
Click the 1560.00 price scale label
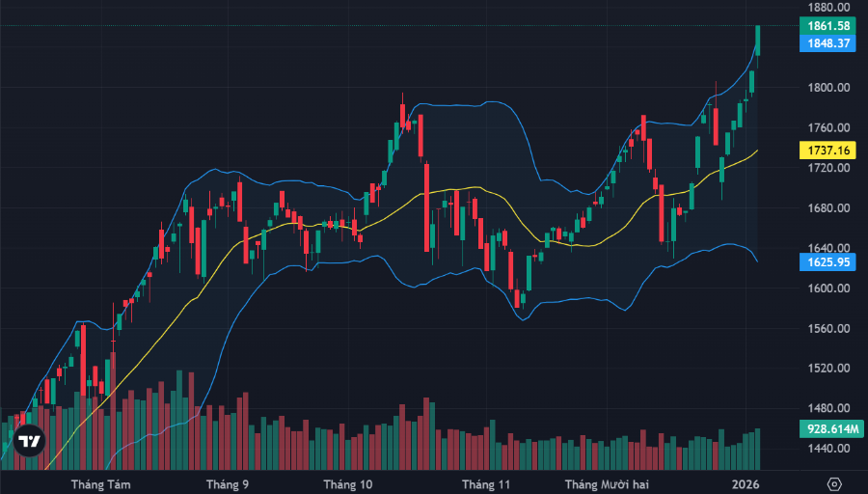(828, 329)
